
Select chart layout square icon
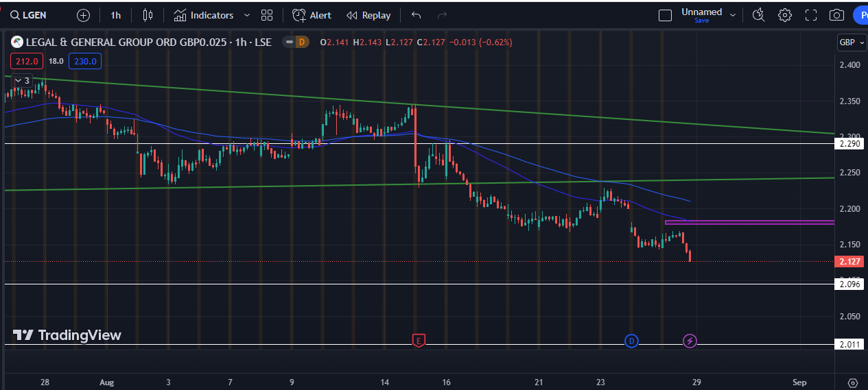(664, 15)
